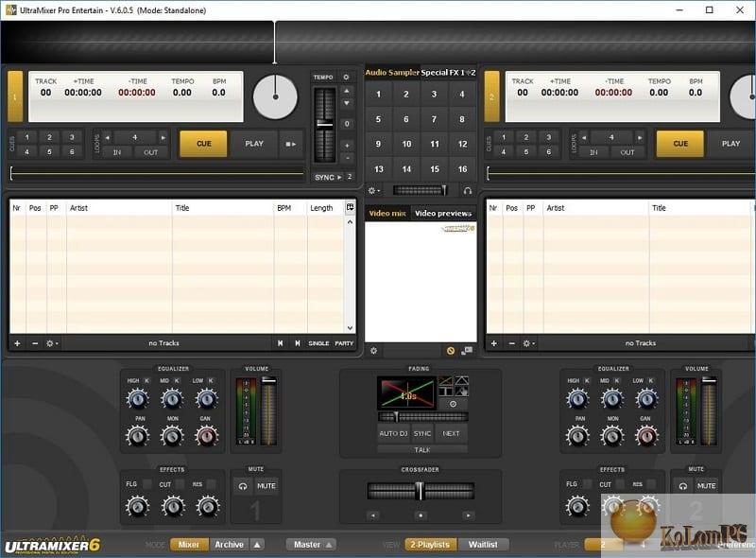Click the crossfader slider handle

click(420, 491)
